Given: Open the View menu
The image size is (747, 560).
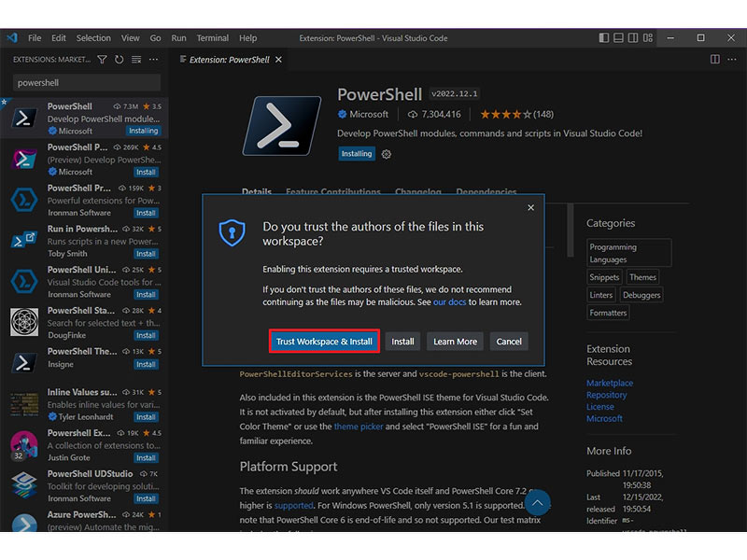Looking at the screenshot, I should 130,38.
